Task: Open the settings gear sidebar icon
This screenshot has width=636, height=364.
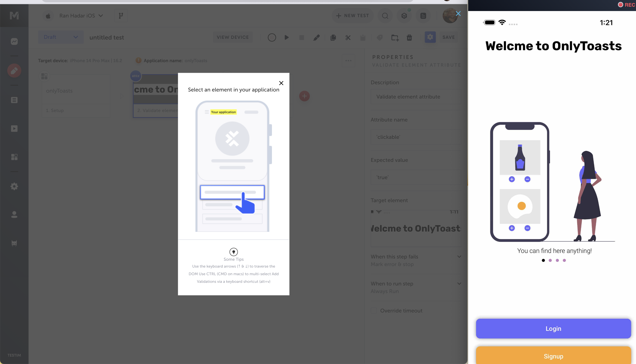Action: [x=14, y=186]
